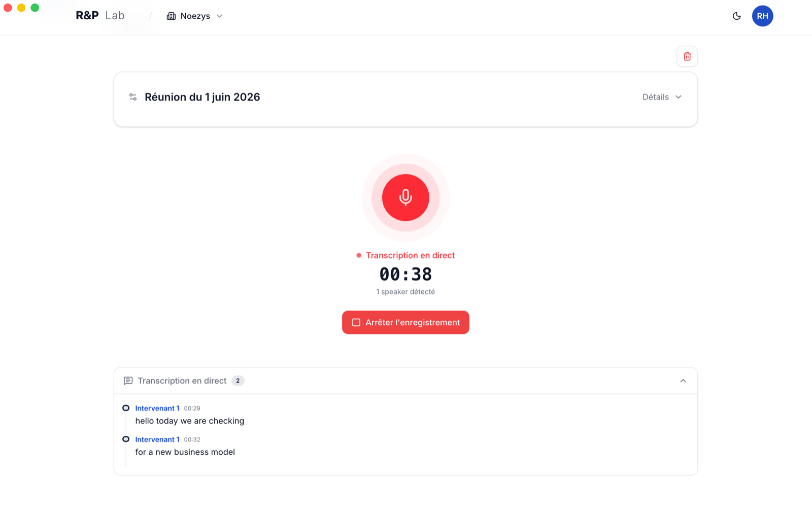Toggle dark mode with the moon icon
Viewport: 812px width, 510px height.
click(737, 16)
